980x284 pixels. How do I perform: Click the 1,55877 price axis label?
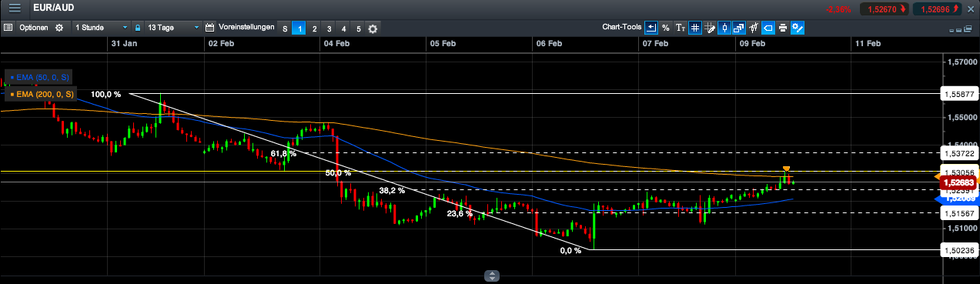pyautogui.click(x=959, y=94)
